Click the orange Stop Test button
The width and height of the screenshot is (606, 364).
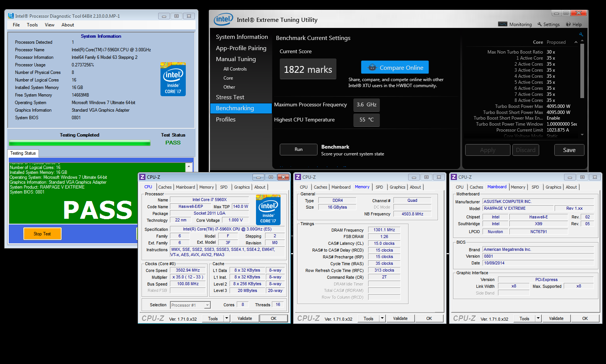click(x=42, y=234)
